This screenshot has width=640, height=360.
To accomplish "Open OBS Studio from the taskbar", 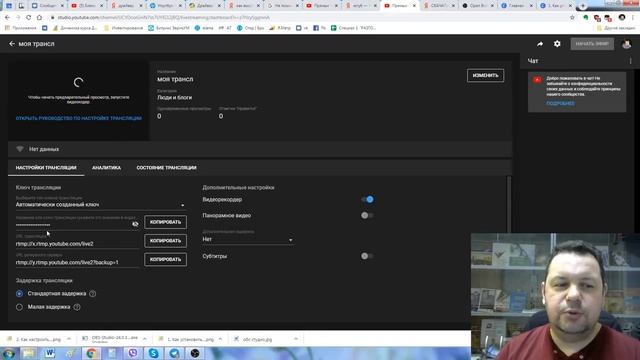I will (x=195, y=353).
